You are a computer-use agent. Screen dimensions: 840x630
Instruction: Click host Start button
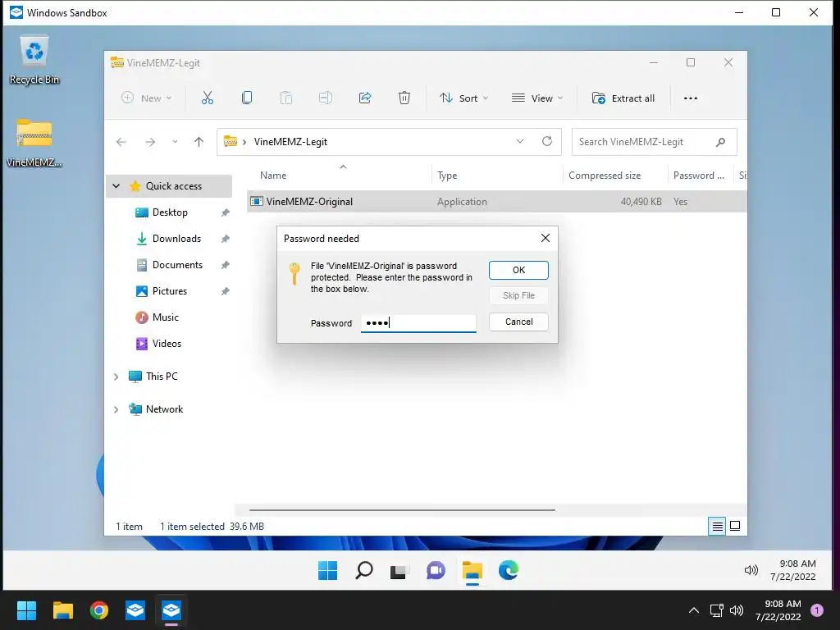pos(26,610)
